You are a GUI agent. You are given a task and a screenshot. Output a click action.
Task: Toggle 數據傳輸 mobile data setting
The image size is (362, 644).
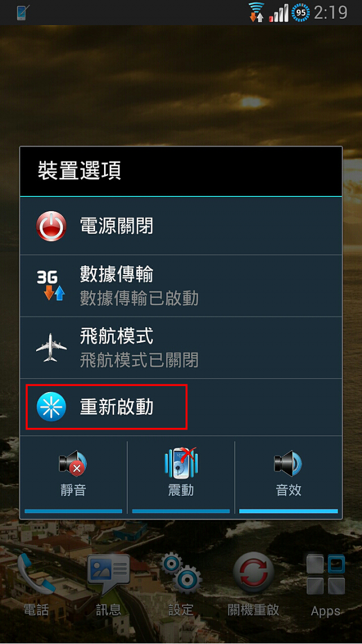pos(180,286)
